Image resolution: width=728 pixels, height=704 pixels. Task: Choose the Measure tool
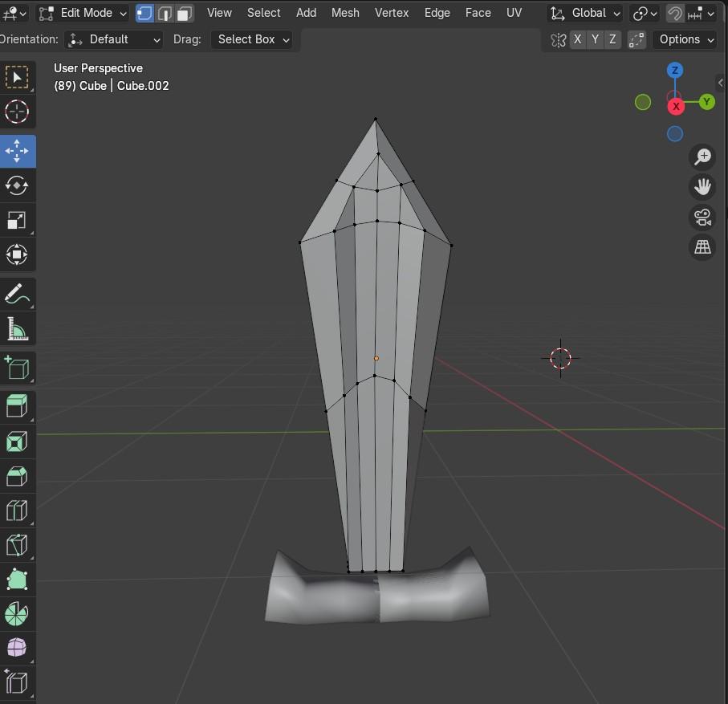tap(17, 329)
